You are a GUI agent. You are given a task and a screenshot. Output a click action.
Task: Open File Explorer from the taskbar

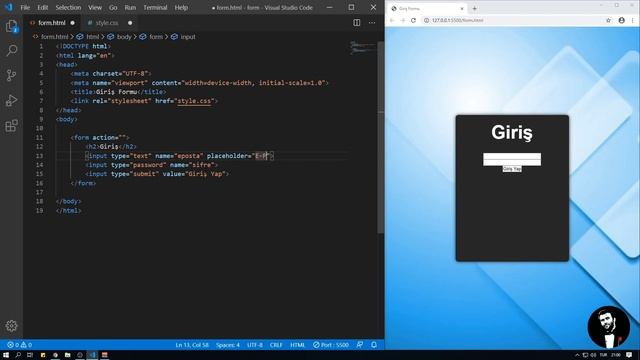pyautogui.click(x=67, y=355)
